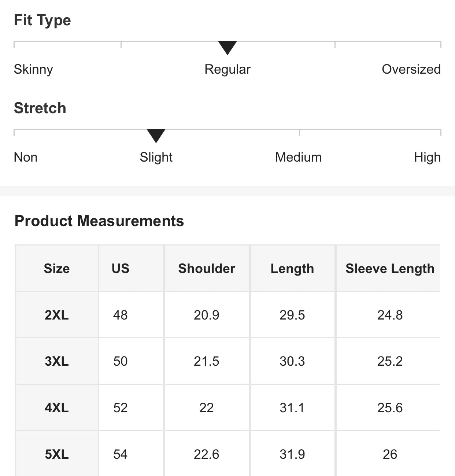Image resolution: width=455 pixels, height=476 pixels.
Task: Click the Fit Type triangle marker
Action: (x=227, y=47)
